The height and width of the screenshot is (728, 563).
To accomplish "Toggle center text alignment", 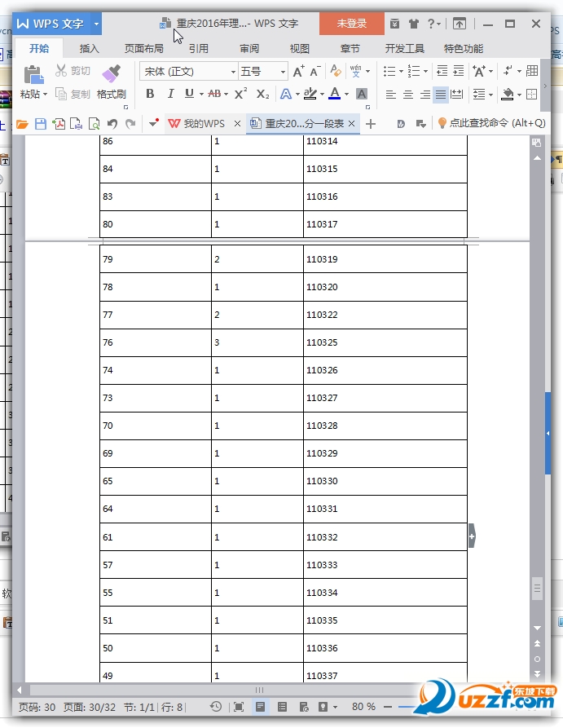I will pyautogui.click(x=408, y=95).
